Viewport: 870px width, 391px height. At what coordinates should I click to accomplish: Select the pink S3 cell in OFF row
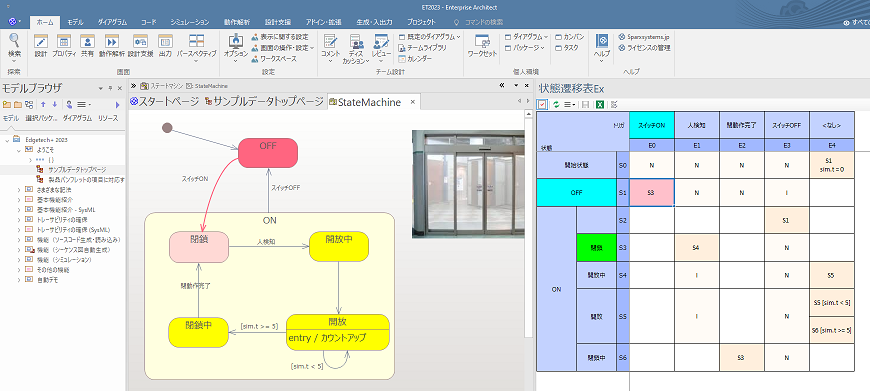(x=652, y=192)
